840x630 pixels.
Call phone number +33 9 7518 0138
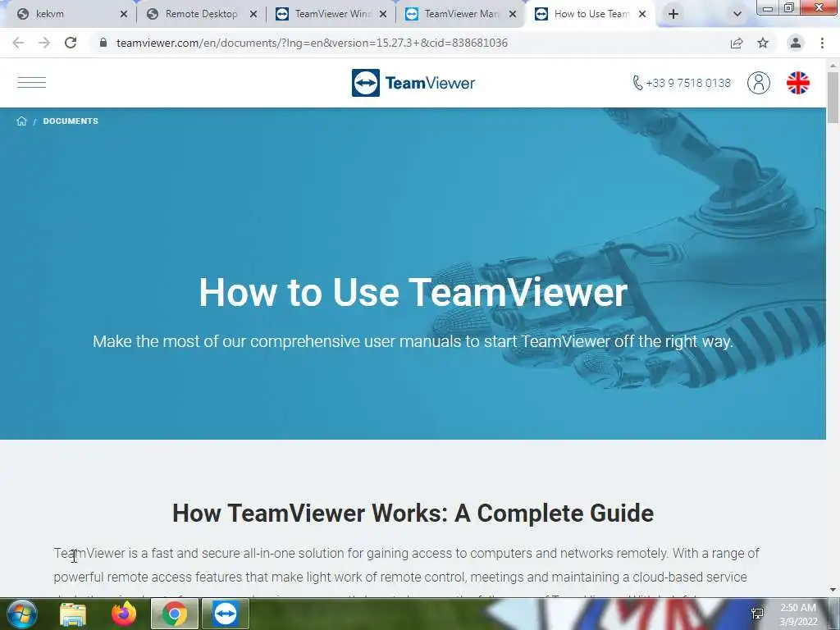[x=681, y=83]
